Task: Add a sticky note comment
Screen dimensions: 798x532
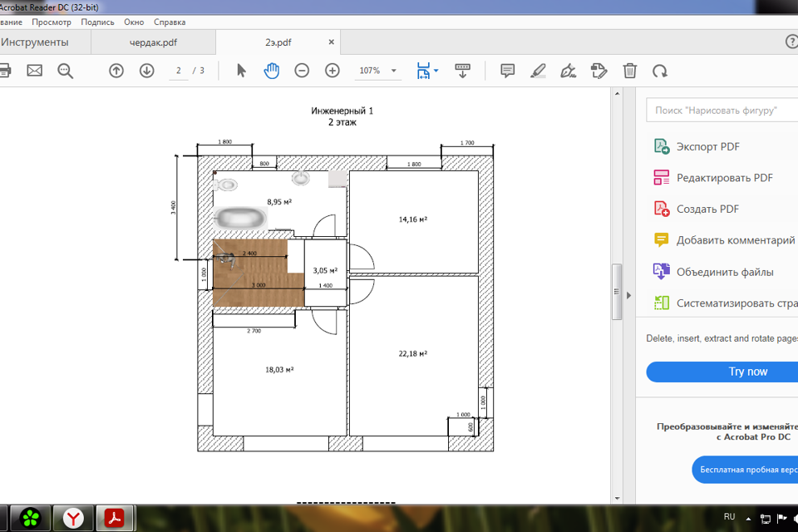Action: [507, 71]
